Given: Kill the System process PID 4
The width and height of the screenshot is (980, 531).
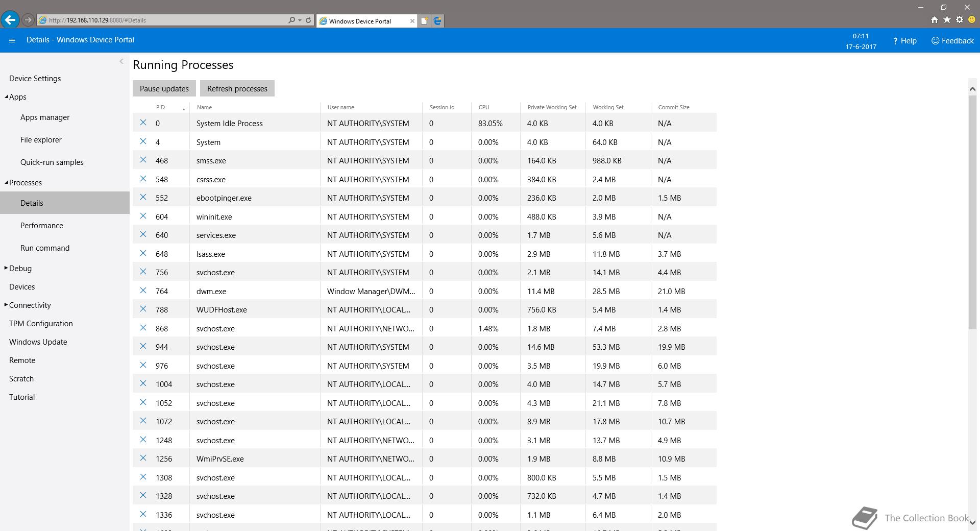Looking at the screenshot, I should coord(143,141).
